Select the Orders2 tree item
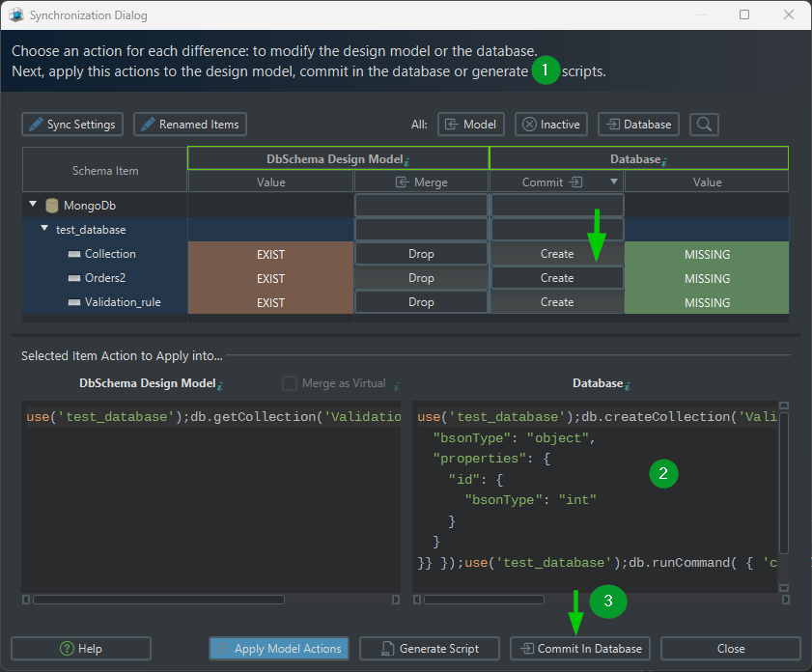Screen dimensions: 812x672 [105, 278]
